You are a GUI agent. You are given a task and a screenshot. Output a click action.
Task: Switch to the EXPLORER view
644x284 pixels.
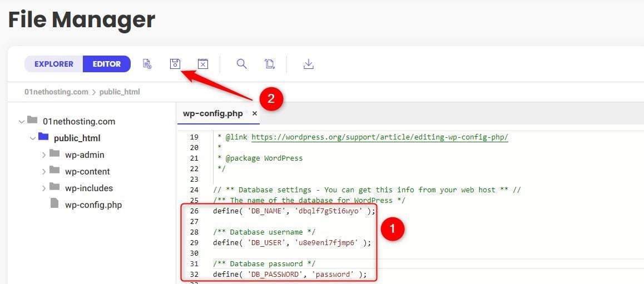pos(54,64)
